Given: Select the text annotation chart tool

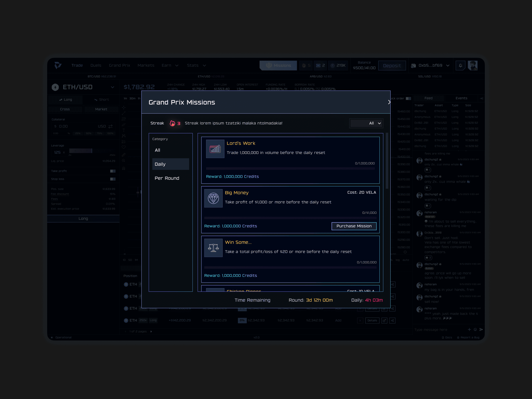Looking at the screenshot, I should tap(124, 130).
